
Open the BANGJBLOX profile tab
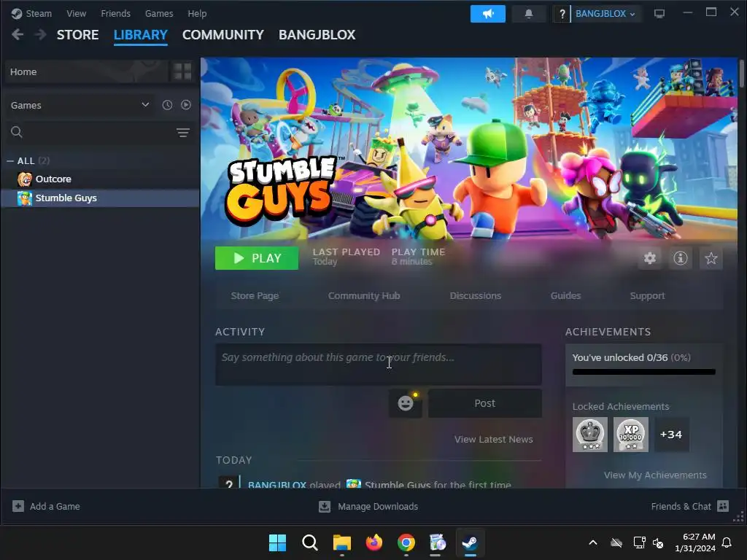pos(317,35)
